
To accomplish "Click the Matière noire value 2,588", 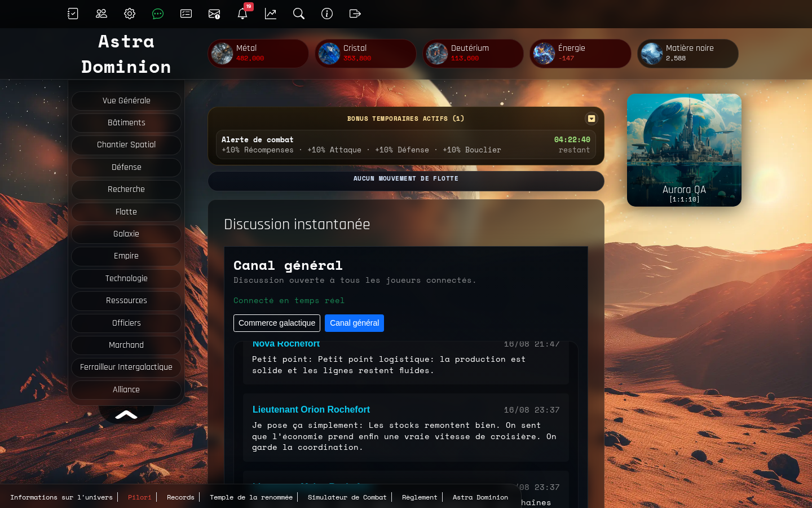I will (676, 59).
